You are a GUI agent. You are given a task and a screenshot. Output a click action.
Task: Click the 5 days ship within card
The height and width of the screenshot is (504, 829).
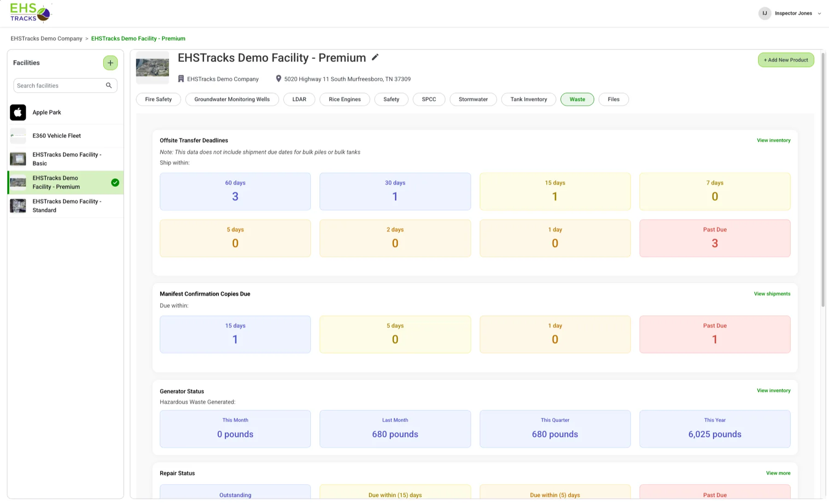tap(235, 238)
